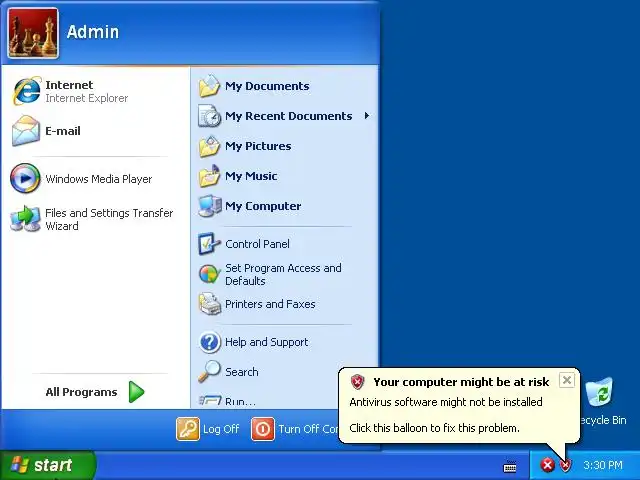Viewport: 640px width, 480px height.
Task: Click the green All Programs arrow
Action: click(136, 392)
